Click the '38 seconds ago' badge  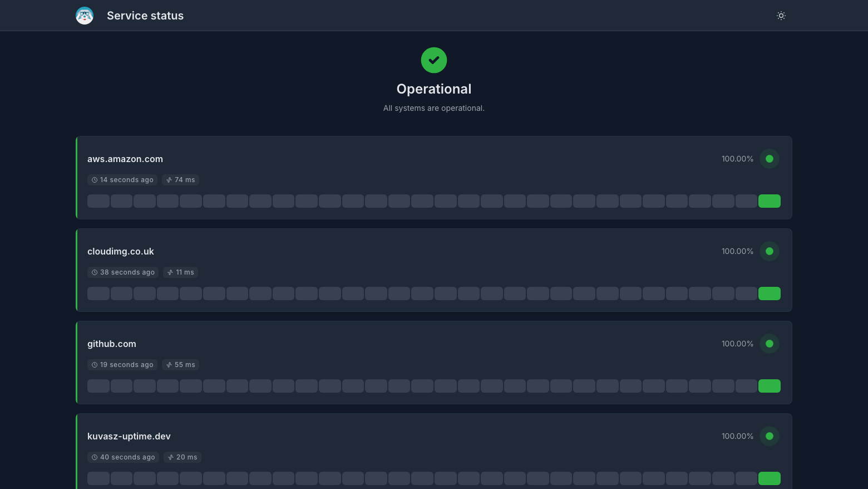(123, 272)
